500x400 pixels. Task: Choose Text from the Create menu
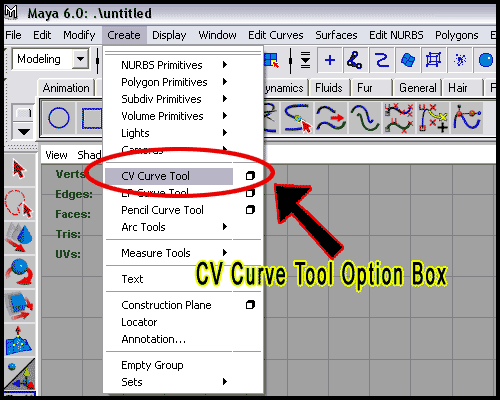click(x=132, y=279)
